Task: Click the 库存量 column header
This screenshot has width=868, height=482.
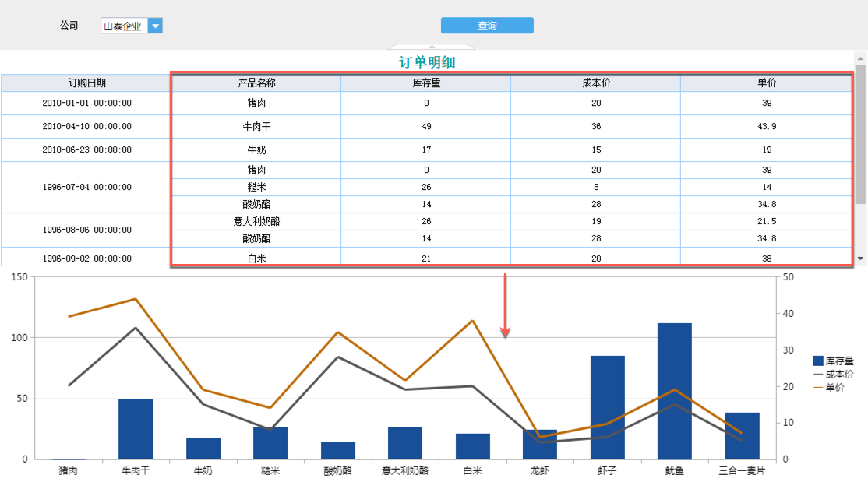Action: coord(425,83)
